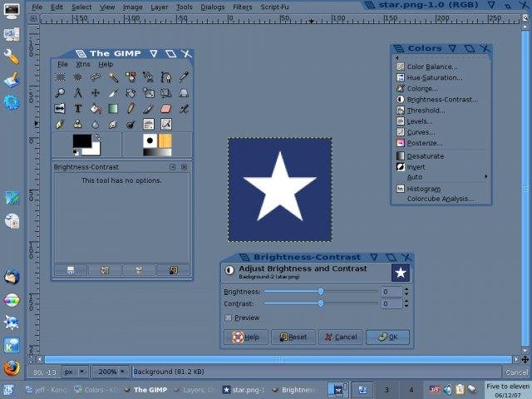Viewport: 532px width, 399px height.
Task: Choose the Color Picker eyedropper tool
Action: (x=184, y=77)
